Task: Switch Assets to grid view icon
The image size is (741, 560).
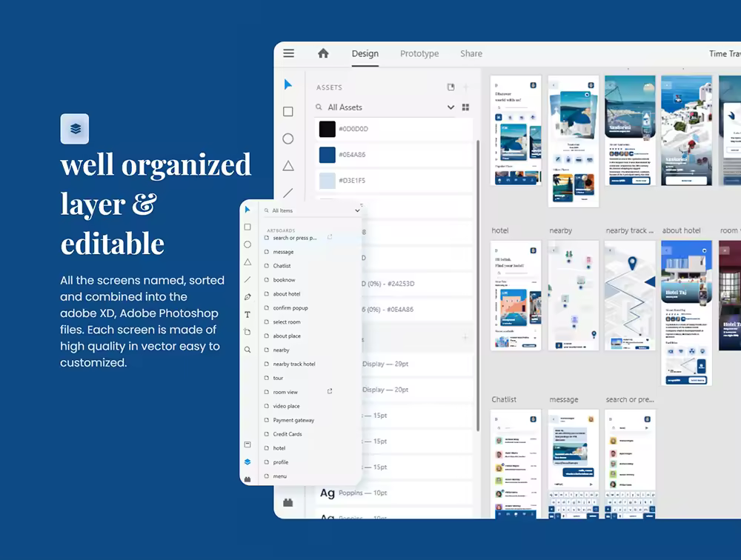Action: point(465,107)
